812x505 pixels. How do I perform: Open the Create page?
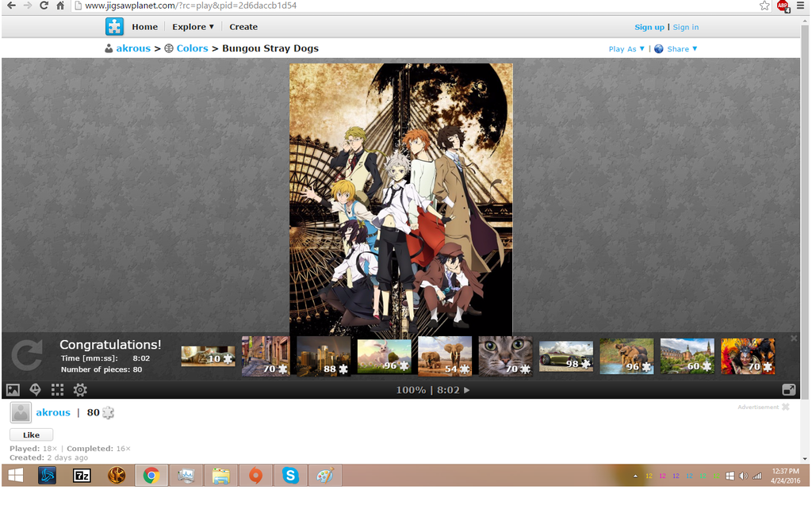tap(243, 27)
